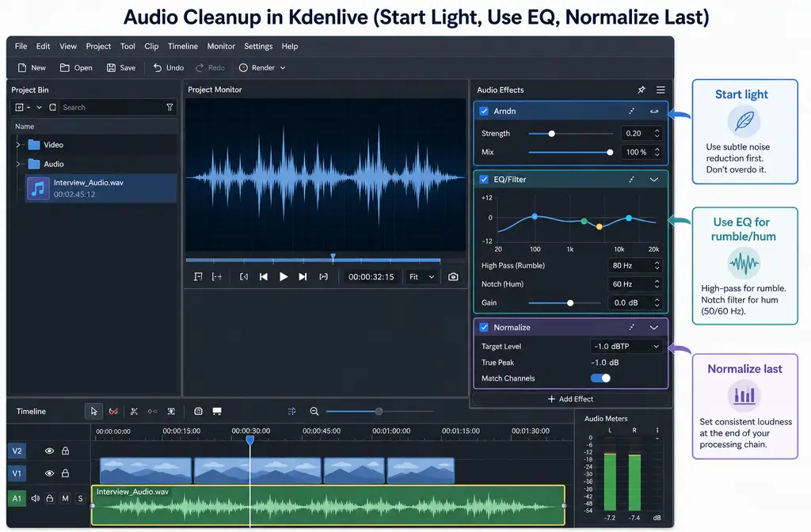
Task: Disable the Normalize effect checkbox
Action: pyautogui.click(x=484, y=327)
